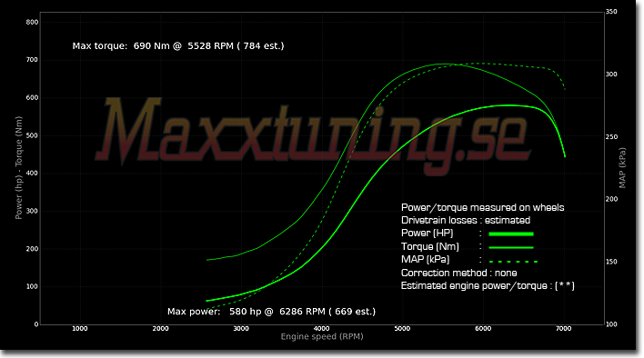Click the 350 label on MAP axis
Viewport: 644px width, 358px height.
point(611,12)
